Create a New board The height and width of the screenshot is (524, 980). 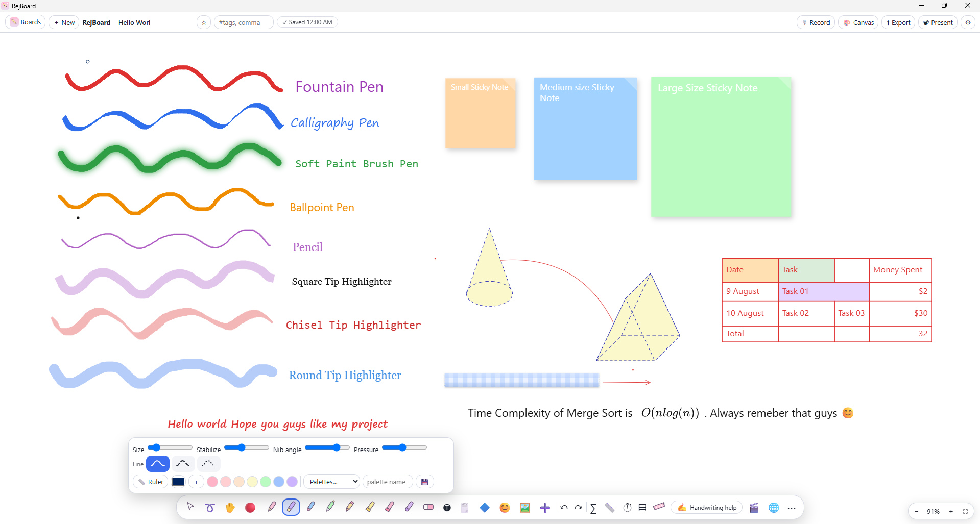(64, 22)
